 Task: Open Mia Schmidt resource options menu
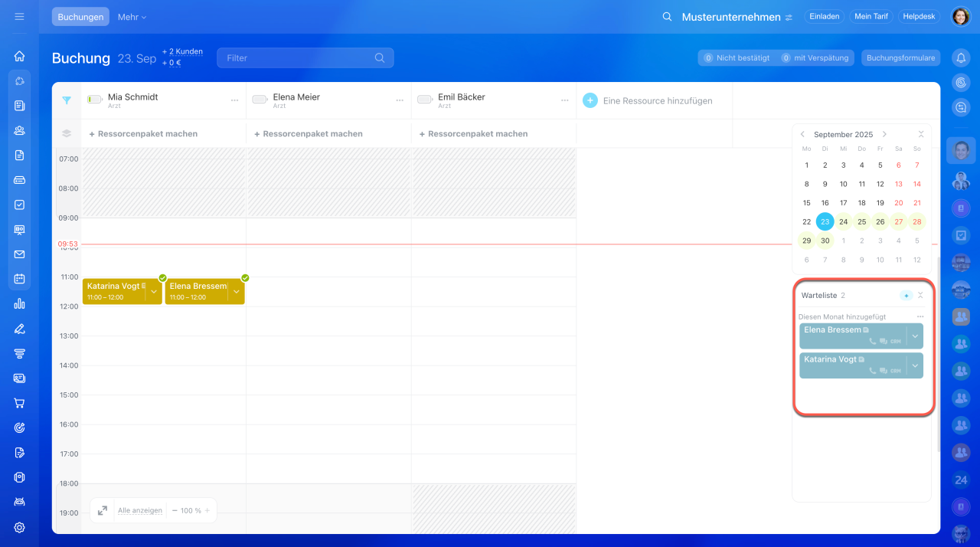coord(235,100)
